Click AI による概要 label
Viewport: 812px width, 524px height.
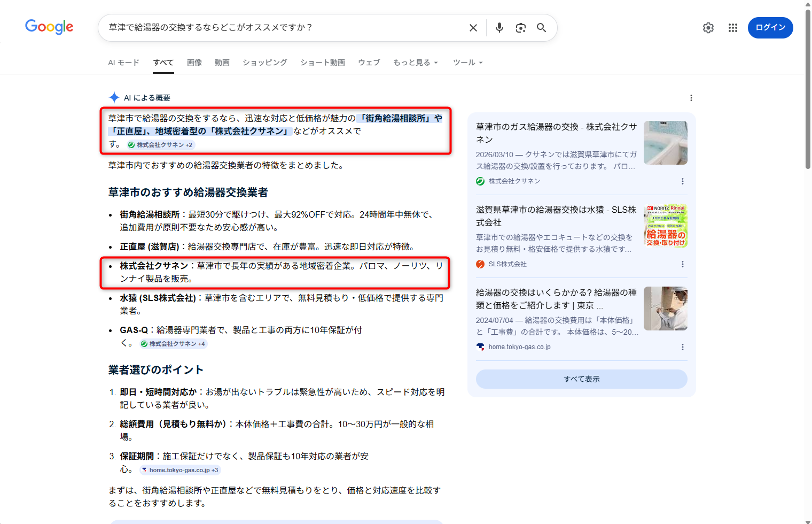point(147,98)
